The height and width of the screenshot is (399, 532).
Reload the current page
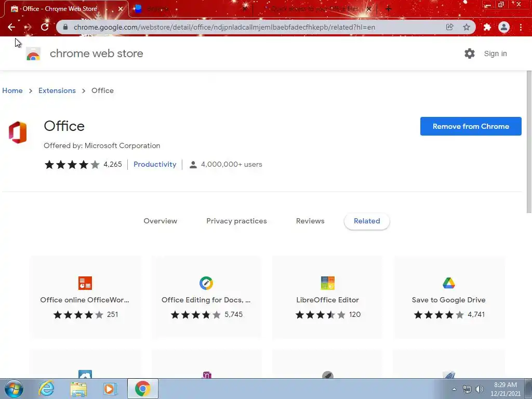45,27
